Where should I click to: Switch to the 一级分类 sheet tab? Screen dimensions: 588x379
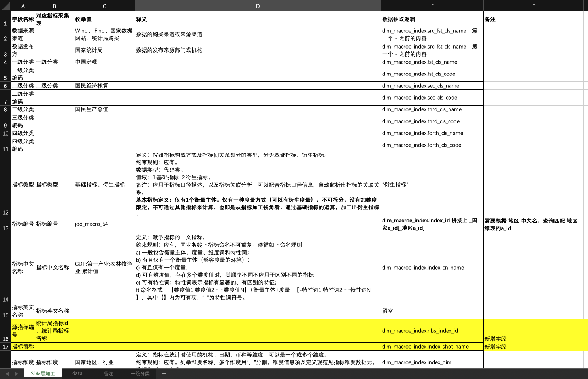(140, 373)
